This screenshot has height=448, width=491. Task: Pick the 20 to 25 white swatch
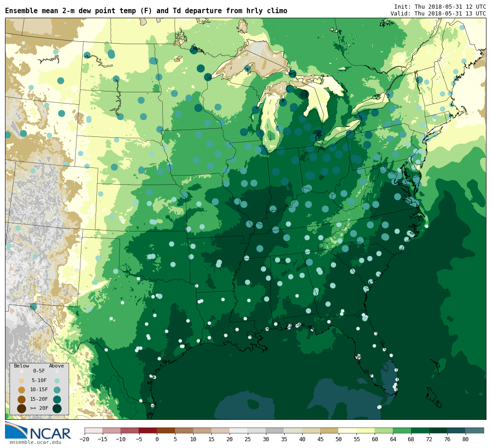tap(239, 430)
